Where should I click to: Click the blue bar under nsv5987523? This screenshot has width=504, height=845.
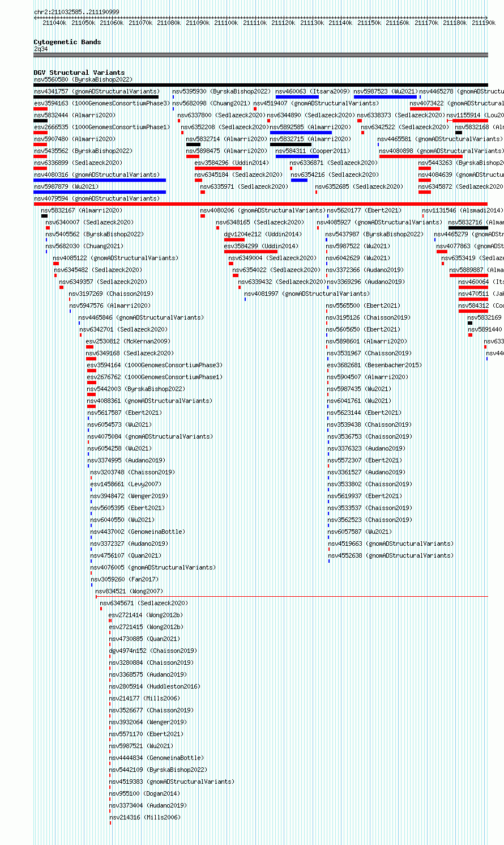click(385, 97)
